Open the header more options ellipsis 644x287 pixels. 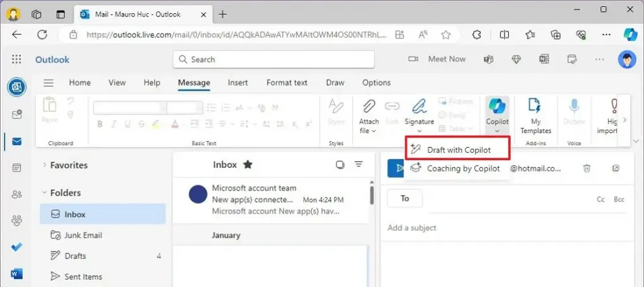point(600,59)
